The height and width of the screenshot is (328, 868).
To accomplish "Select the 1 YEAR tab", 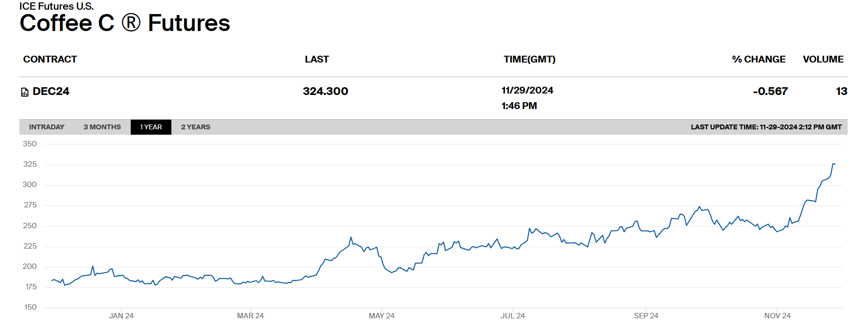I will [x=151, y=127].
